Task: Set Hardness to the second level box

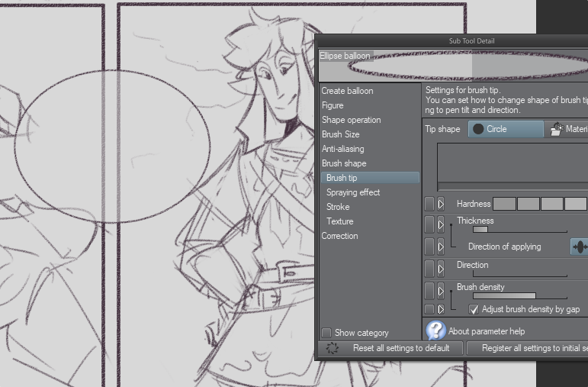Action: point(528,204)
